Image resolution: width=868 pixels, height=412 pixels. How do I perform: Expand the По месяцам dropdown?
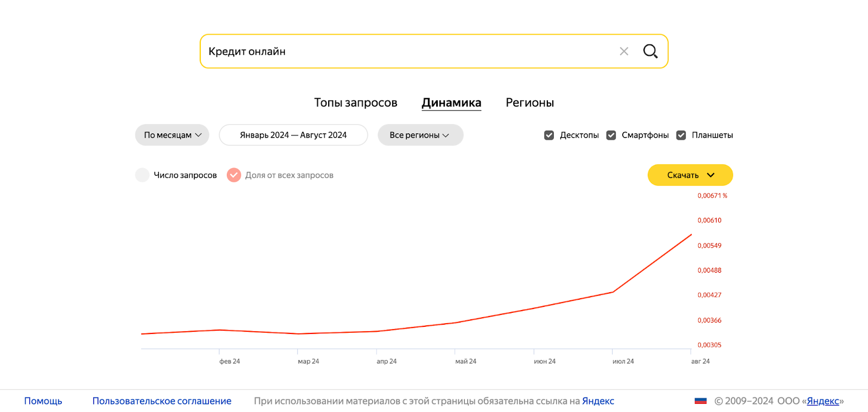click(172, 135)
